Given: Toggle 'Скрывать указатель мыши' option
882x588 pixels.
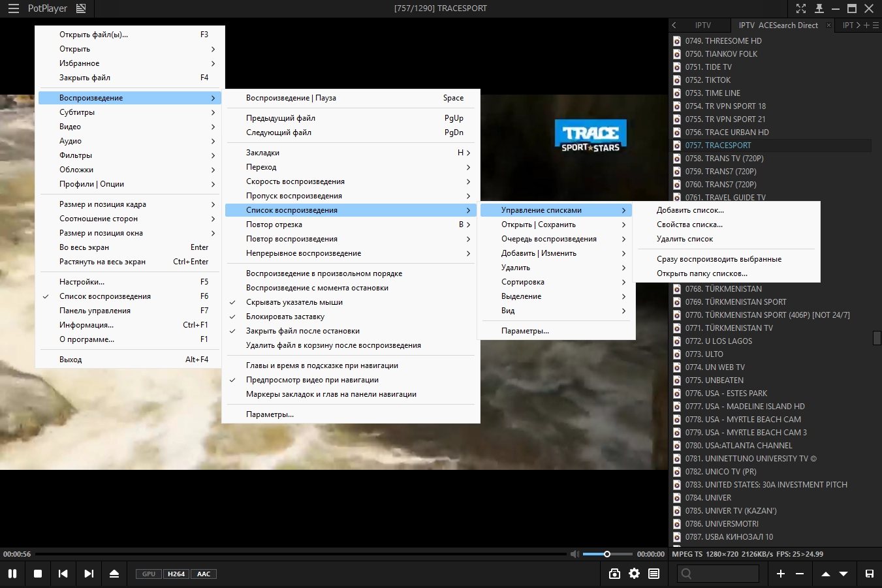Looking at the screenshot, I should pos(294,302).
